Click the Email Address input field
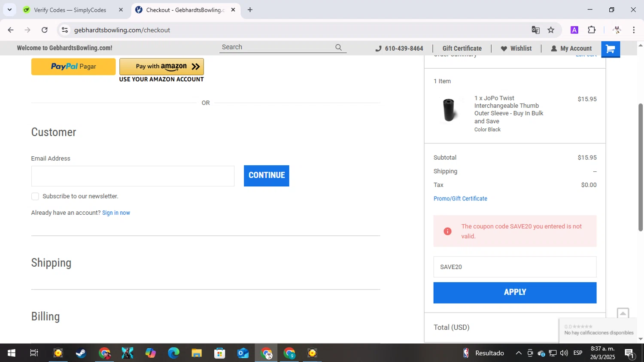This screenshot has height=362, width=644. click(x=133, y=176)
